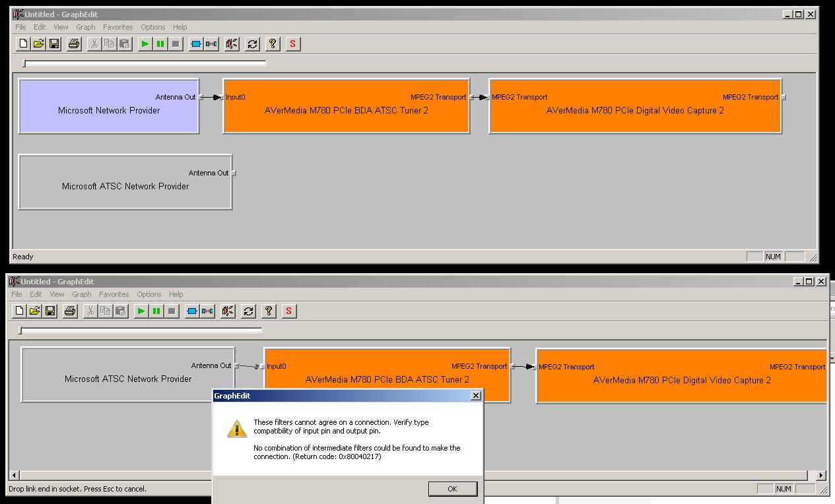
Task: Click Copy icon in upper GraphEdit window
Action: (109, 44)
